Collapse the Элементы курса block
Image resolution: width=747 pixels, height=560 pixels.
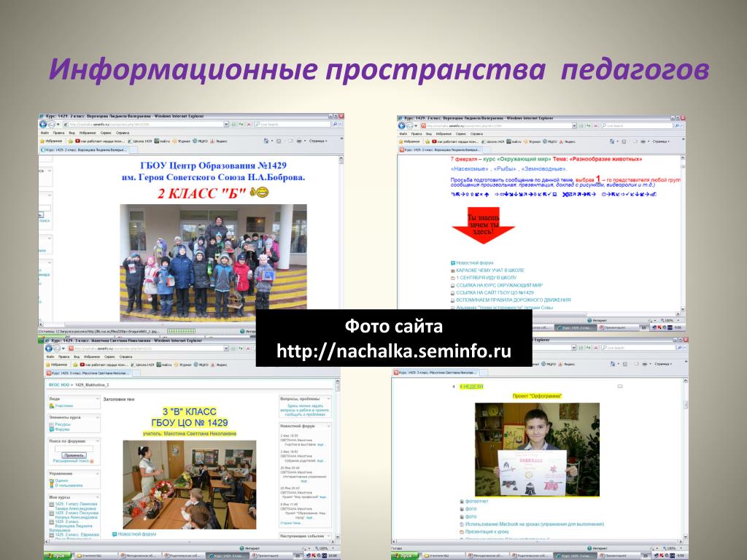tap(98, 417)
